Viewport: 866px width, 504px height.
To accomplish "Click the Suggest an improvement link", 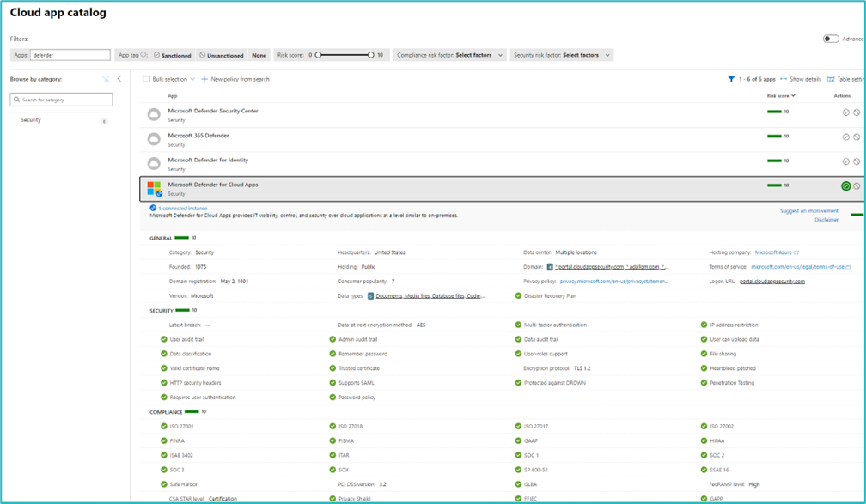I will (808, 210).
